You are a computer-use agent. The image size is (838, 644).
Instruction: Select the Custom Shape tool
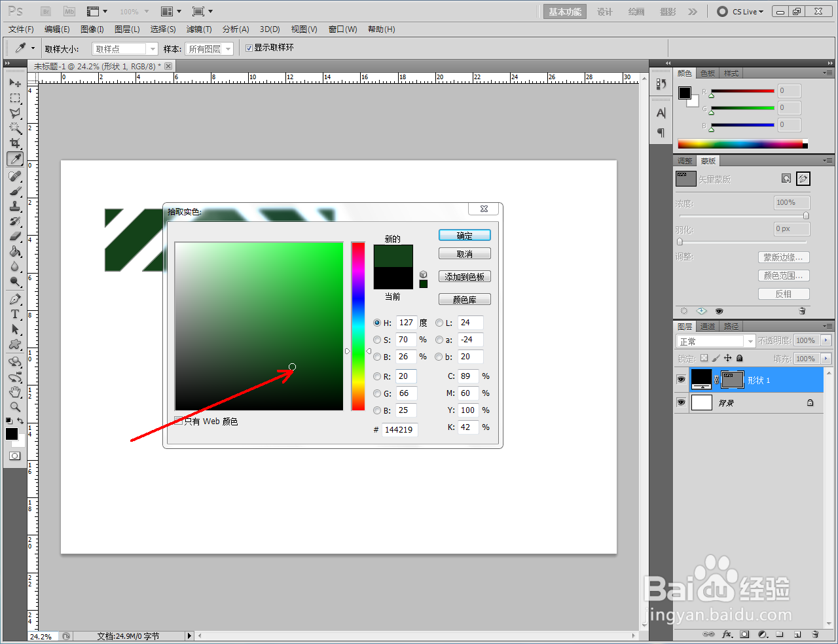click(x=15, y=344)
